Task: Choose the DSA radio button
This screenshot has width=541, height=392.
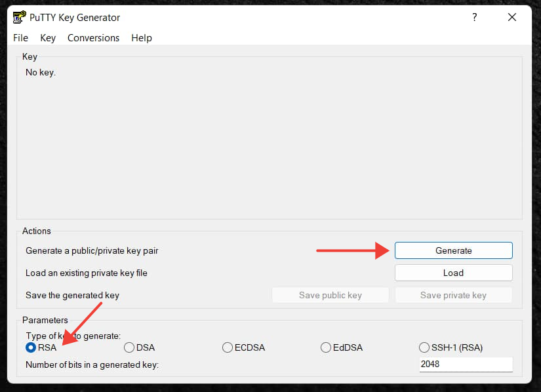Action: [129, 347]
